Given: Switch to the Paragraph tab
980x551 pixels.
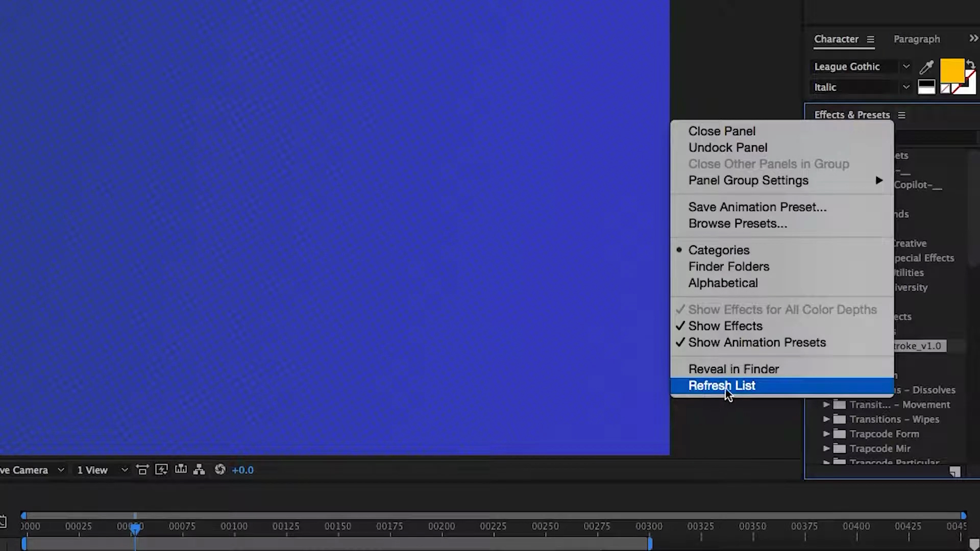Looking at the screenshot, I should 916,39.
